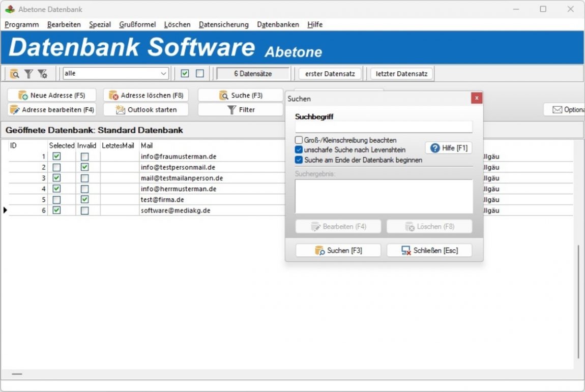This screenshot has height=392, width=585.
Task: Toggle Selected checkbox for info@fraumusterman.de
Action: [x=56, y=156]
